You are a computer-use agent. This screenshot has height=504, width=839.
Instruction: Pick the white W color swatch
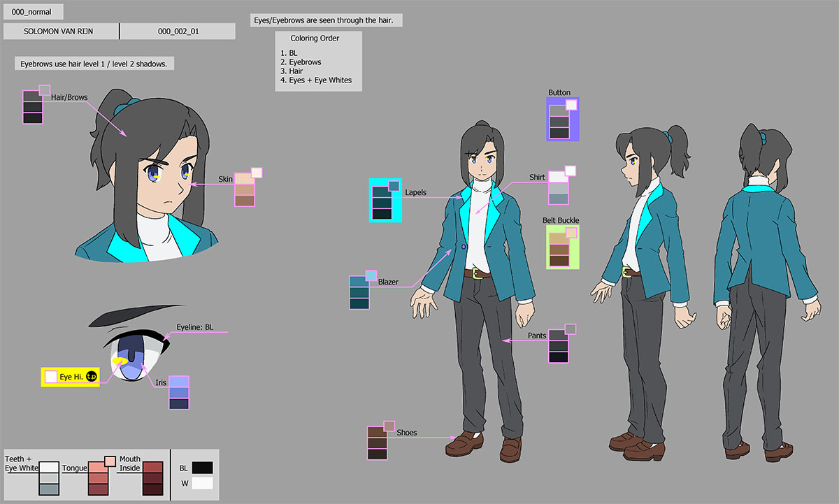click(x=202, y=483)
